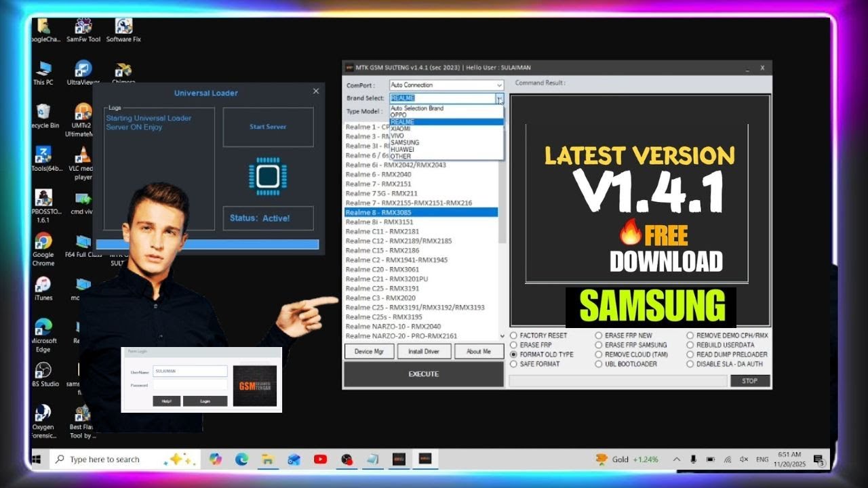Screen dimensions: 868x488
Task: Click the MTK tool progress bar beside STOP
Action: [618, 381]
